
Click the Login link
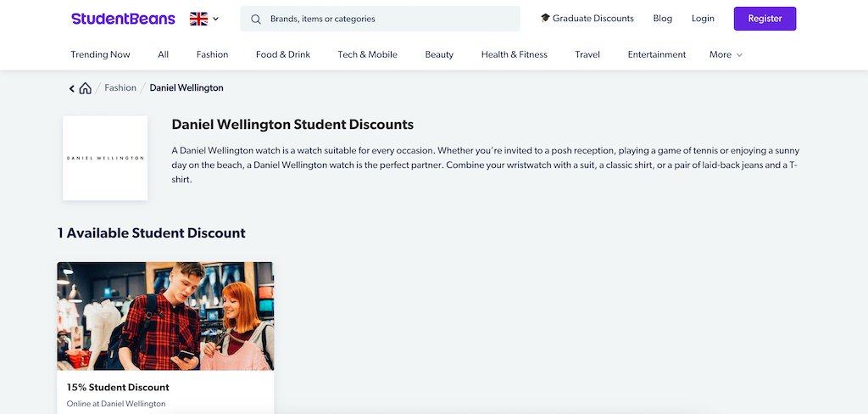(x=703, y=19)
